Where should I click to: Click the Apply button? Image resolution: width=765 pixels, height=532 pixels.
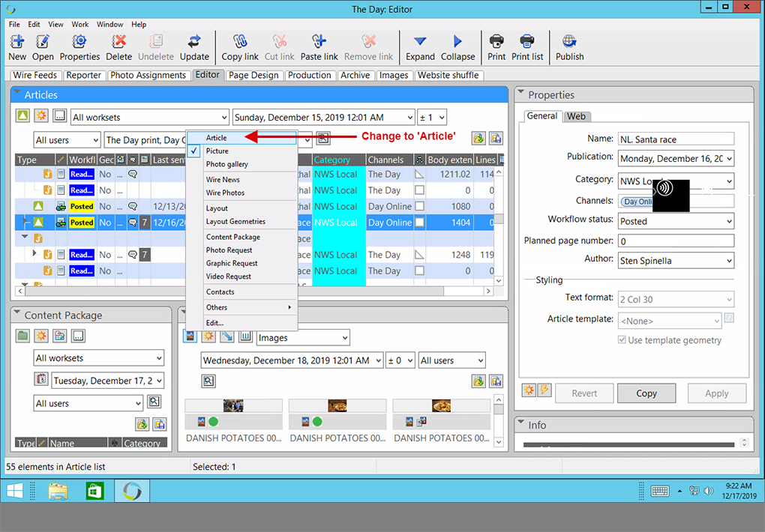(716, 393)
